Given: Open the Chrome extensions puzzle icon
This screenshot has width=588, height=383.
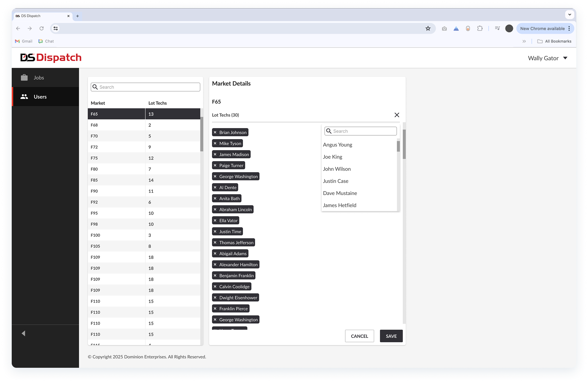Looking at the screenshot, I should click(x=480, y=28).
